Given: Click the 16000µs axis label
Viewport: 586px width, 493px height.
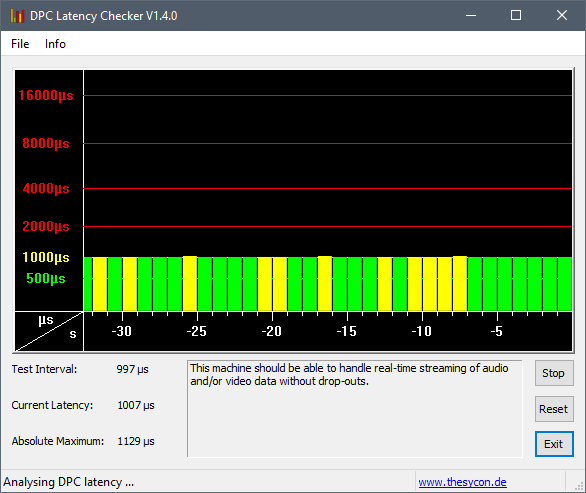Looking at the screenshot, I should pos(46,96).
